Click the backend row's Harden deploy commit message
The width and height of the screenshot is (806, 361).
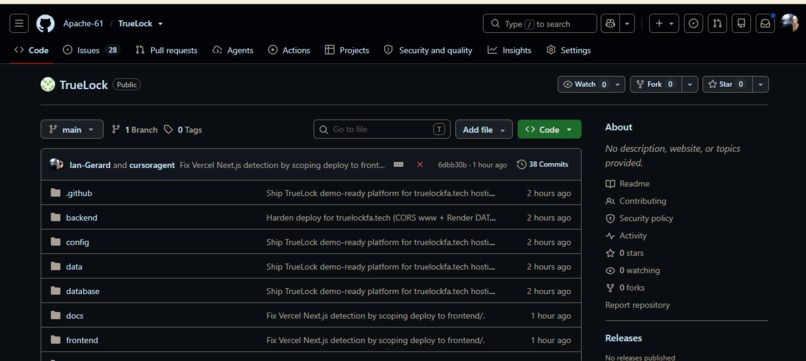[381, 218]
